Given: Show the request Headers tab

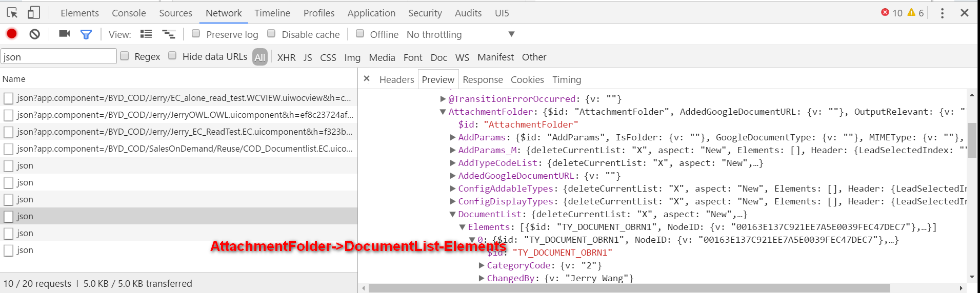Looking at the screenshot, I should pos(396,79).
